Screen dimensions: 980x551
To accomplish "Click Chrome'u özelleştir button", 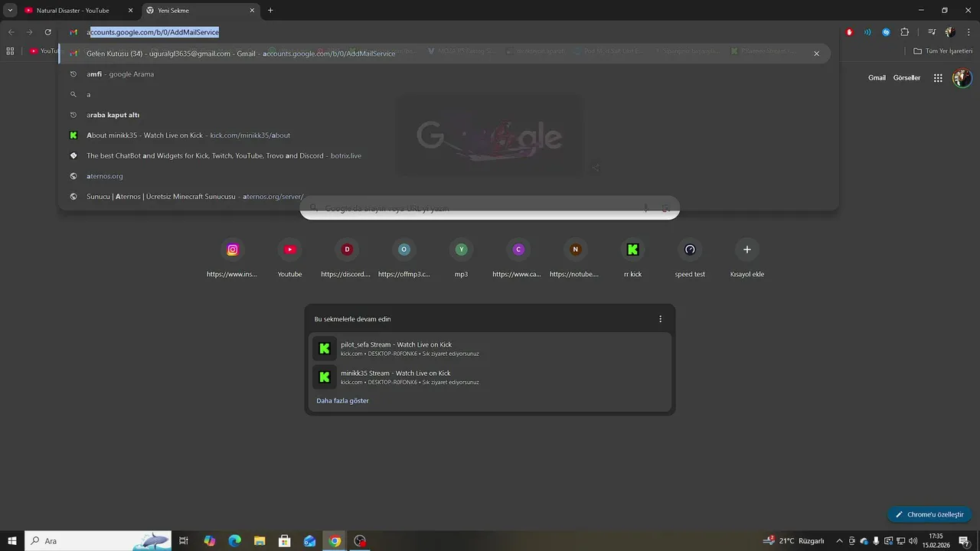I will pyautogui.click(x=929, y=515).
